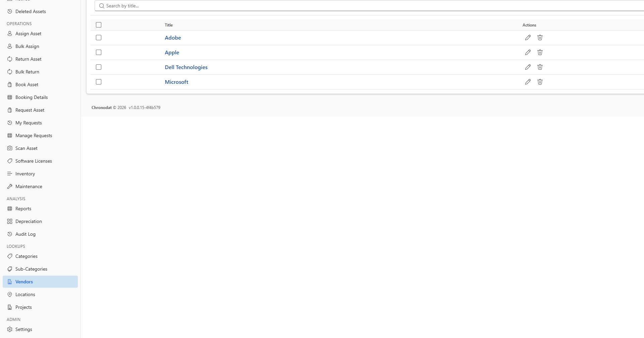Edit the Dell Technologies vendor pencil icon
Viewport: 644px width, 338px height.
[528, 67]
